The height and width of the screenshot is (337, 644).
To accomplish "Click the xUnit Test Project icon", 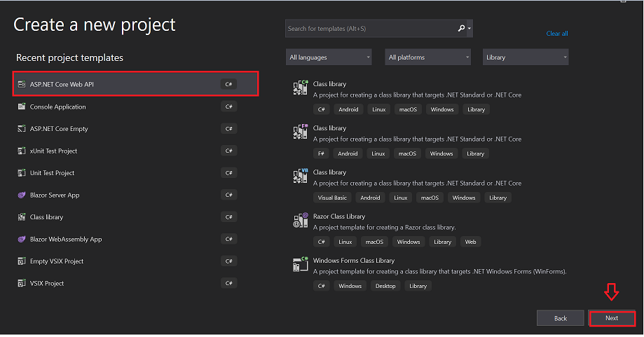I will [22, 151].
